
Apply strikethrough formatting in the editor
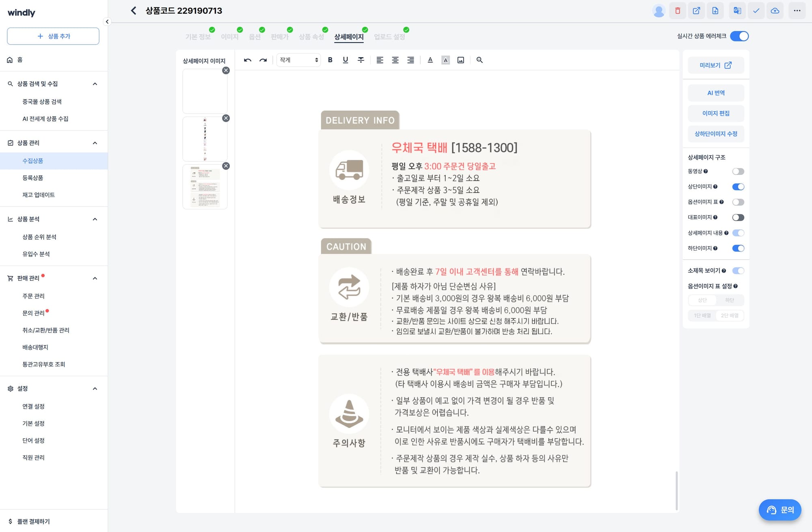click(360, 60)
